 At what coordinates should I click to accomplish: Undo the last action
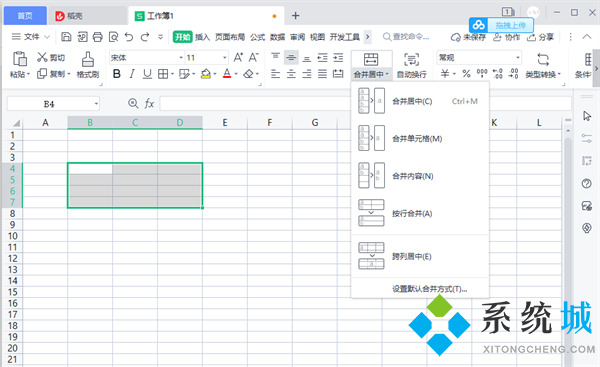point(129,37)
